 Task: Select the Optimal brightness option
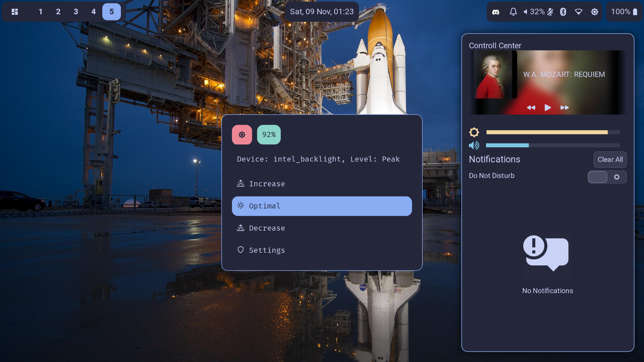pyautogui.click(x=321, y=206)
